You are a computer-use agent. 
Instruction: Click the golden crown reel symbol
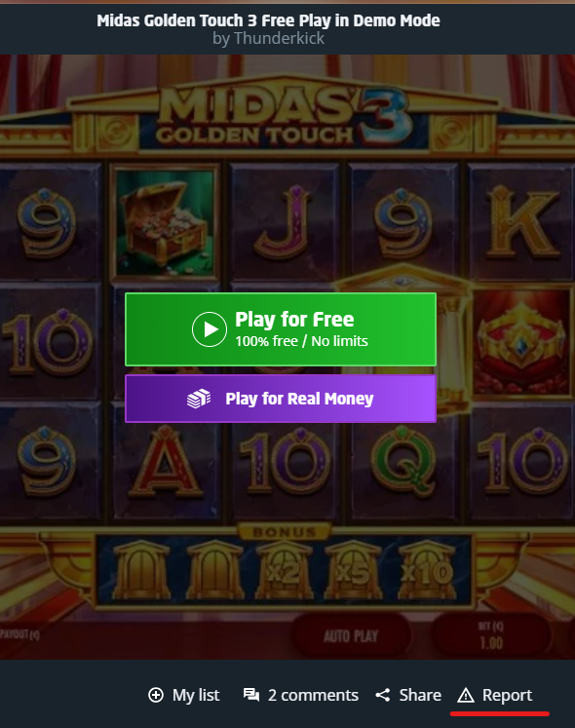tap(522, 343)
